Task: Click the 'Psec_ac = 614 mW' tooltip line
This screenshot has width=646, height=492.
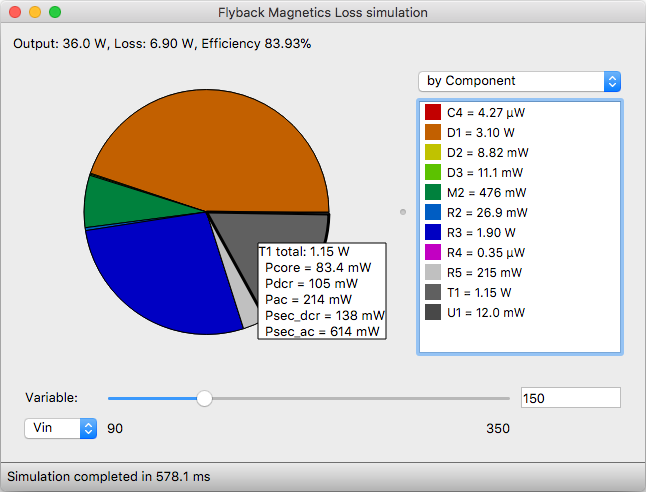Action: 322,332
